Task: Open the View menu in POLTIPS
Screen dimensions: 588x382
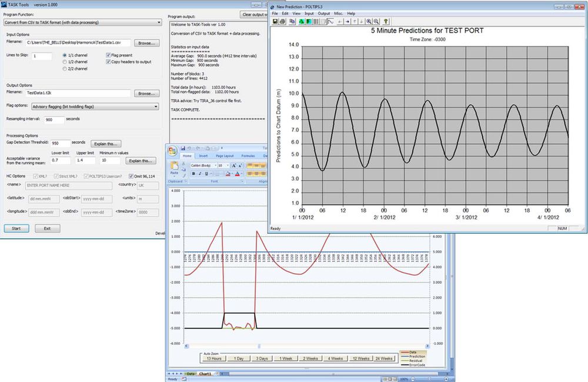Action: tap(296, 14)
